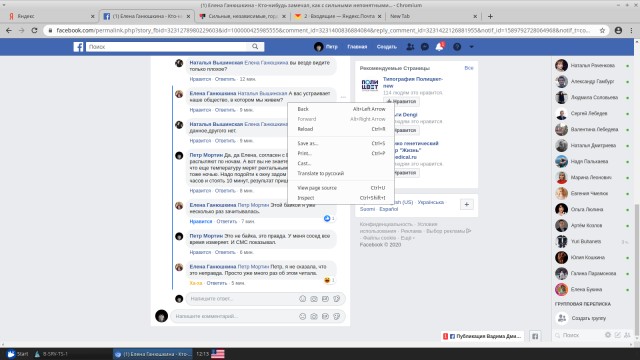Switch to the Яндекс tab
The image size is (640, 360).
click(50, 16)
